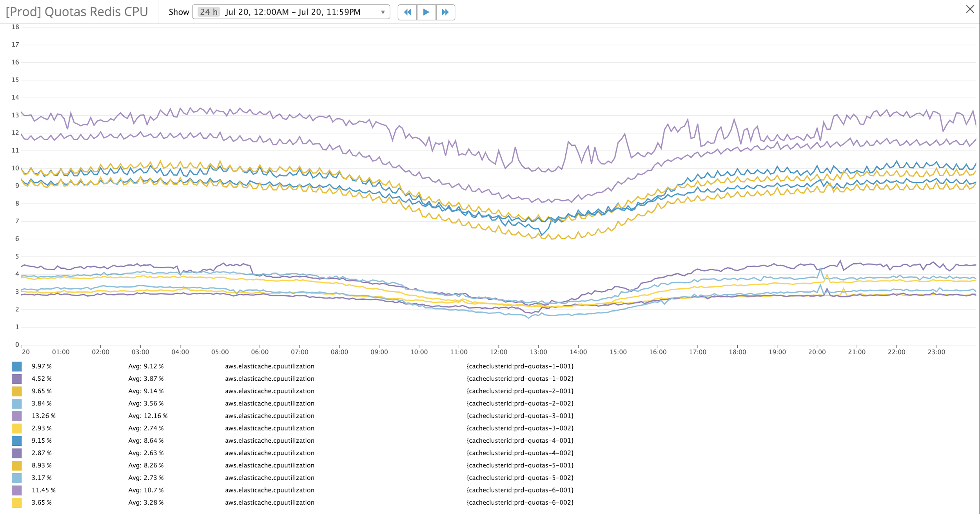
Task: Step back to the previous time window
Action: 407,12
